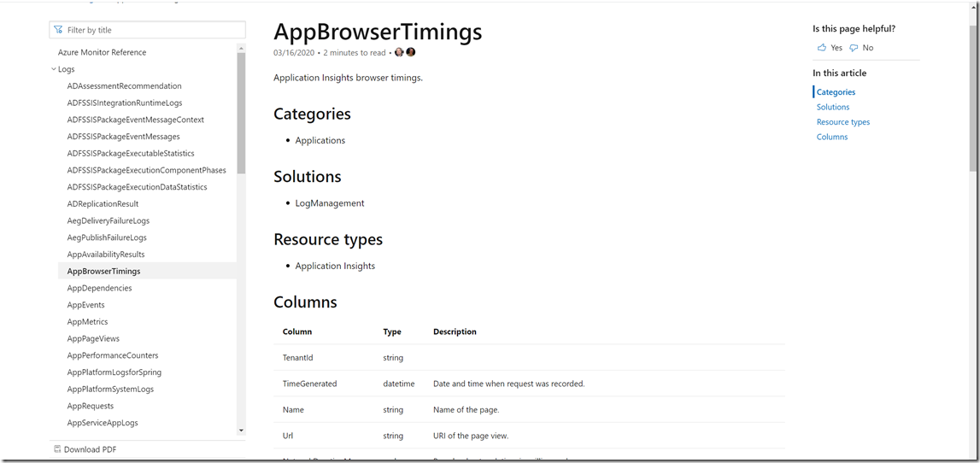Click the Application Insights bullet item
The height and width of the screenshot is (463, 980).
(335, 267)
